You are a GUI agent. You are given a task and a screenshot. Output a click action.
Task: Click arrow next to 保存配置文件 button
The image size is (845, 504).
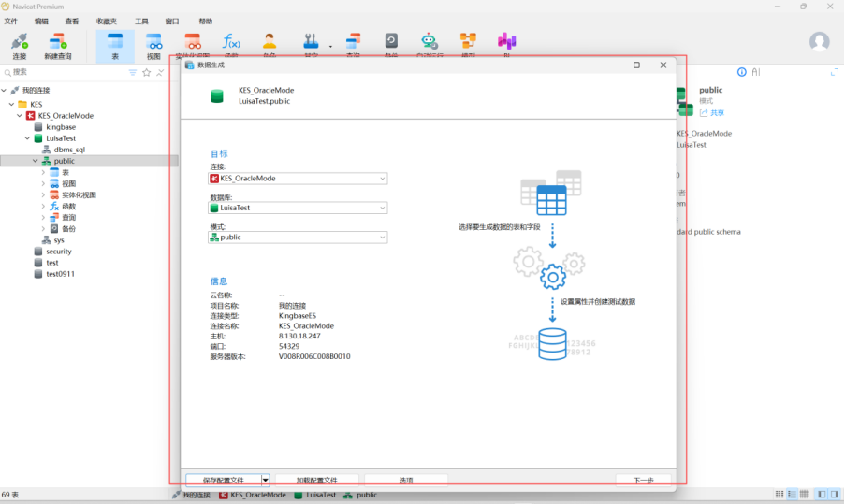point(265,480)
